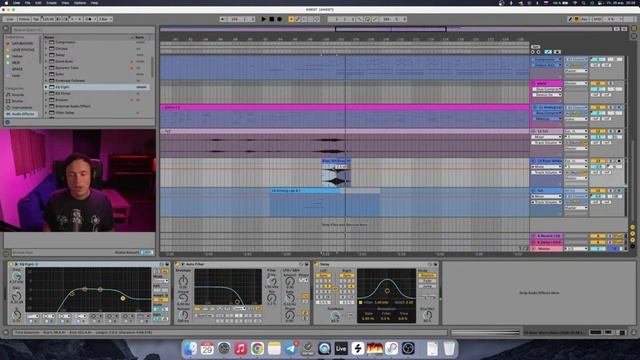Select the Instruments category in the browser
The image size is (640, 360).
click(x=21, y=107)
